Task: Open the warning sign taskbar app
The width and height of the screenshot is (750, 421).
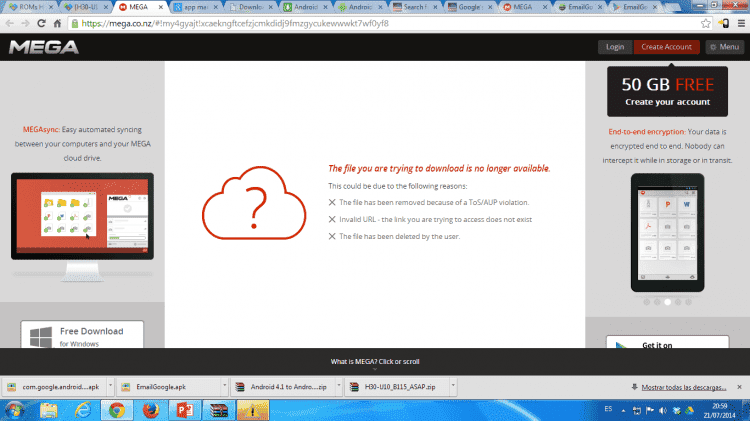Action: click(253, 410)
